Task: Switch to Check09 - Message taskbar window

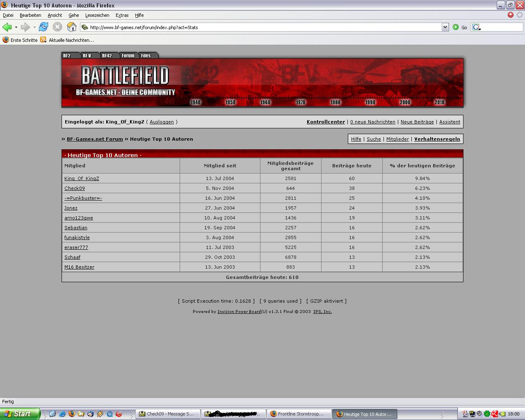Action: (168, 414)
